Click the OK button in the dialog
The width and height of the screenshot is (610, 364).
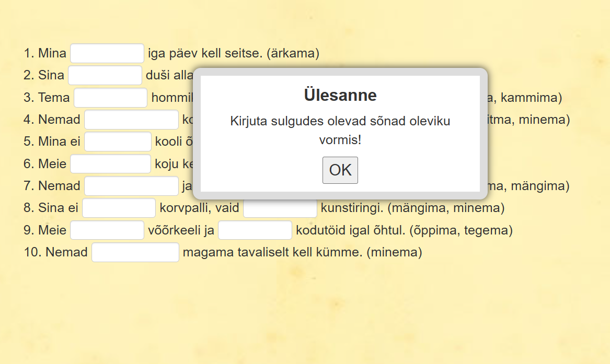click(x=340, y=170)
